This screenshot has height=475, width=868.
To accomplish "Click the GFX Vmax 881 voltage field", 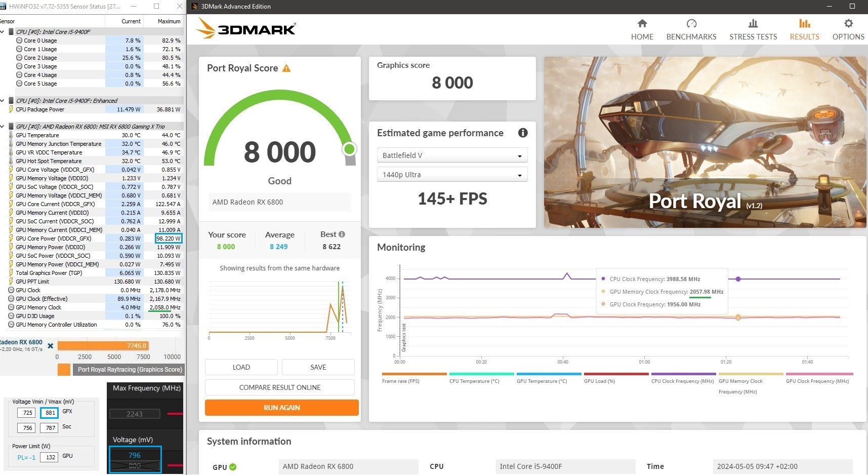I will coord(50,413).
